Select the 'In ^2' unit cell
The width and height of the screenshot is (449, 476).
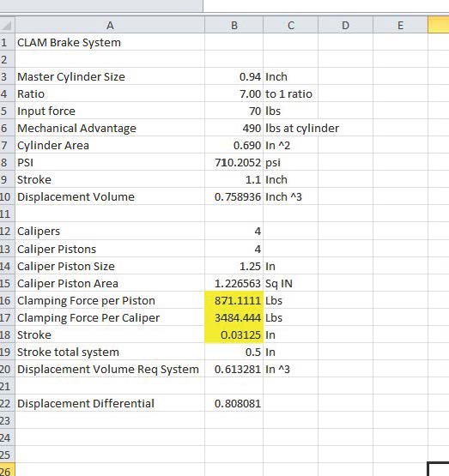[x=291, y=145]
